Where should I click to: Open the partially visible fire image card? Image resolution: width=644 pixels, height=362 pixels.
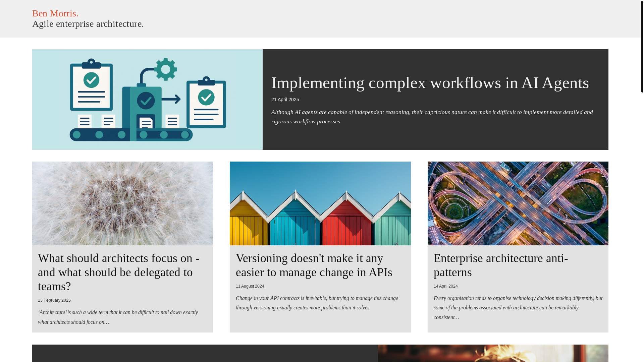493,353
